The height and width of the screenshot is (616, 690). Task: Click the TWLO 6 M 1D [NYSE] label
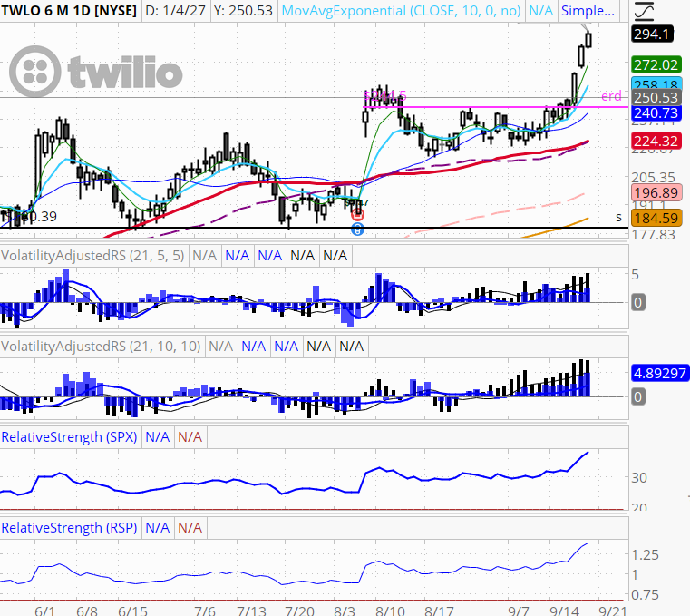pyautogui.click(x=69, y=11)
